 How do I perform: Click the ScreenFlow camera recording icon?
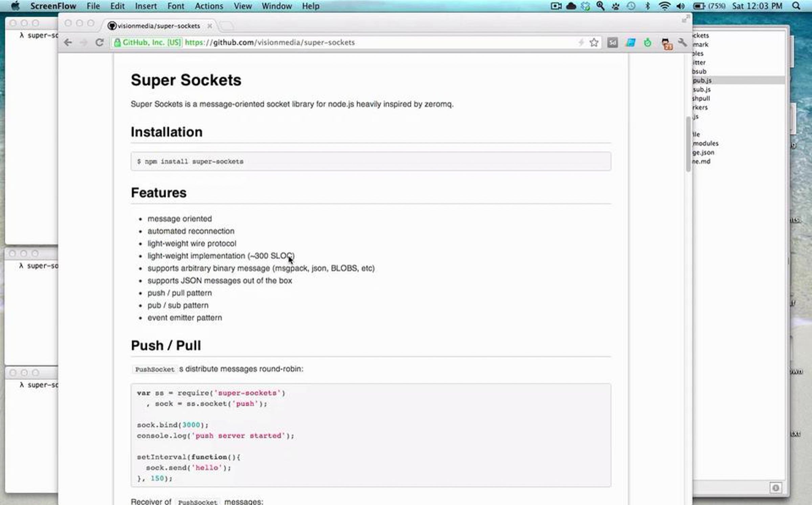[x=556, y=6]
